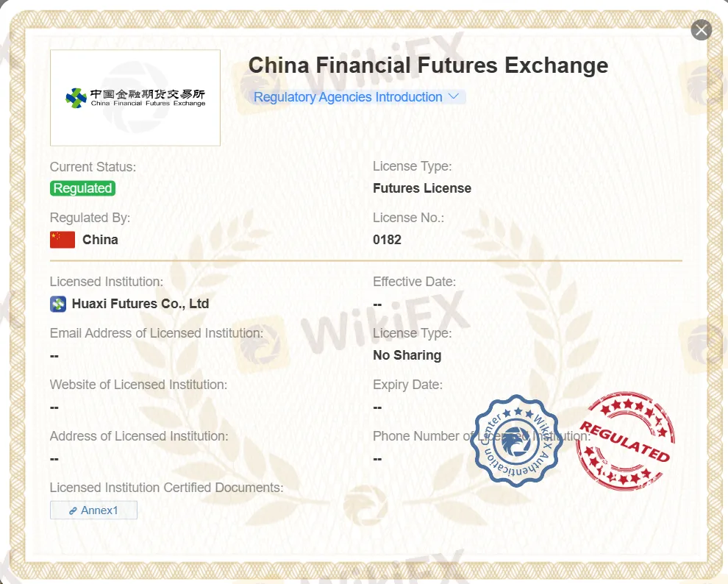
Task: Click the China Financial Futures Exchange logo
Action: [135, 98]
